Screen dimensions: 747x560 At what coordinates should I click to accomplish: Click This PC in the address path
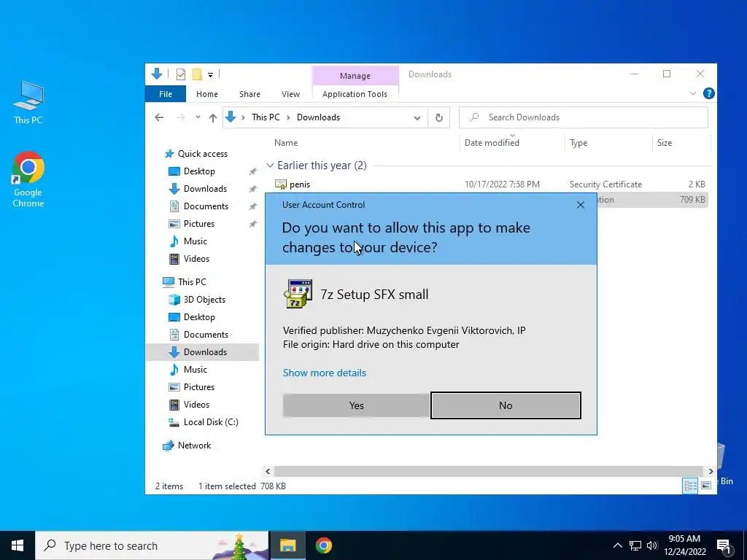[266, 117]
